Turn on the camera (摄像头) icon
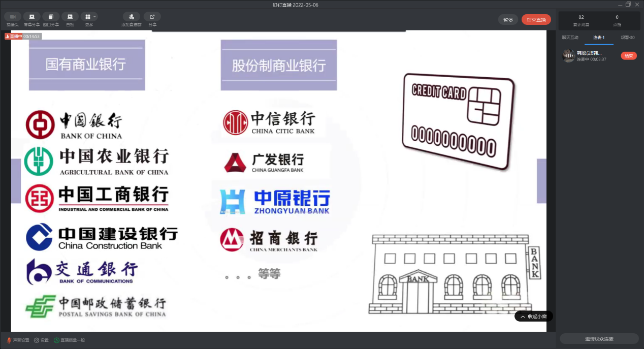Image resolution: width=644 pixels, height=349 pixels. tap(12, 17)
